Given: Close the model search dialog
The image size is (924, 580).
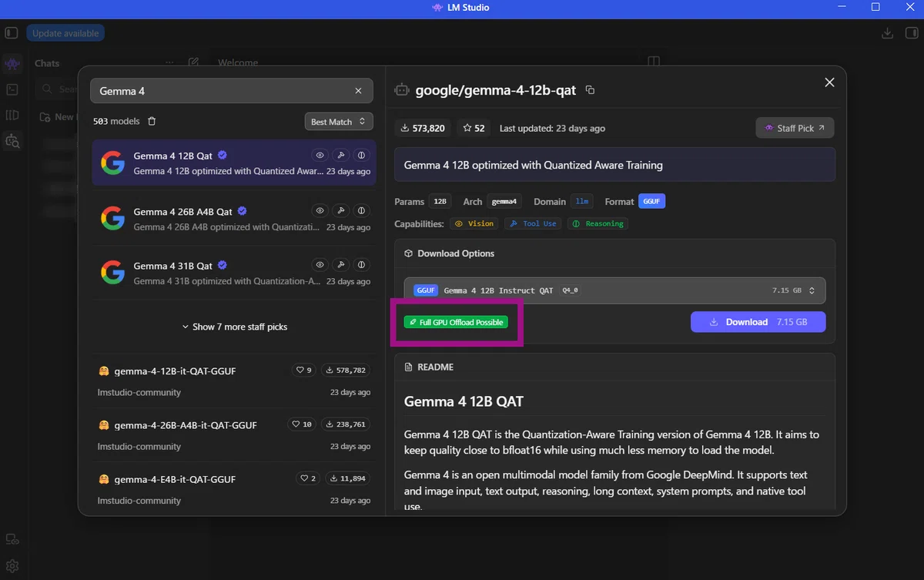Looking at the screenshot, I should (829, 82).
